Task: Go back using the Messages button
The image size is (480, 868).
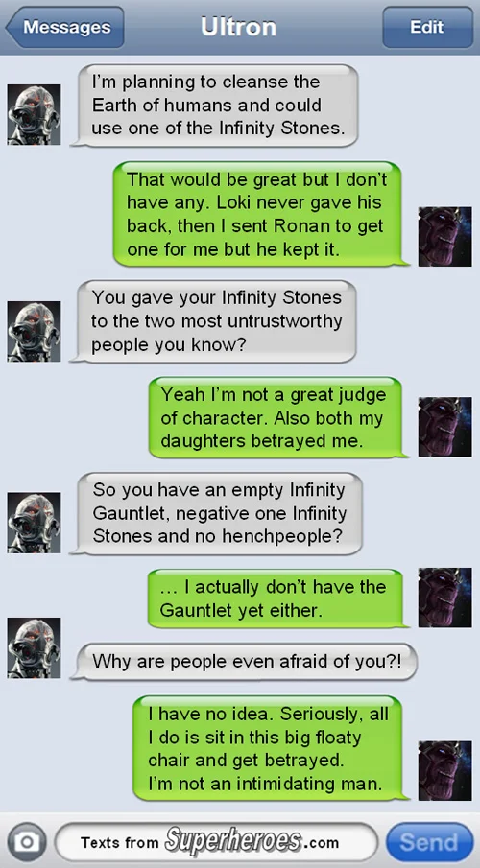Action: [64, 27]
